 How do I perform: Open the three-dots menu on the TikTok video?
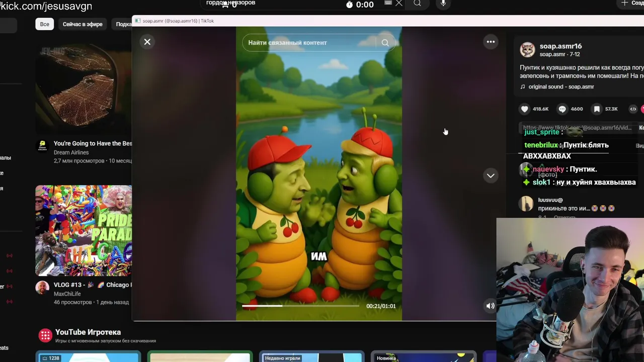[x=491, y=42]
